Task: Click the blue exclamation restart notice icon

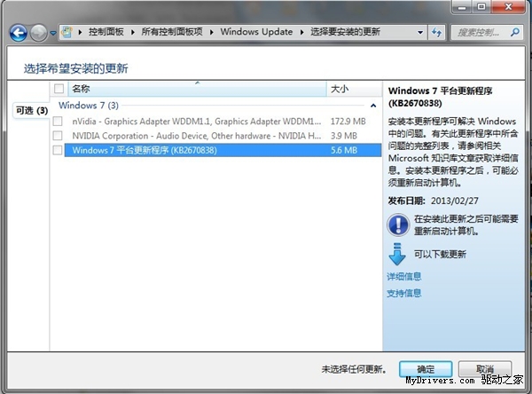Action: [398, 225]
